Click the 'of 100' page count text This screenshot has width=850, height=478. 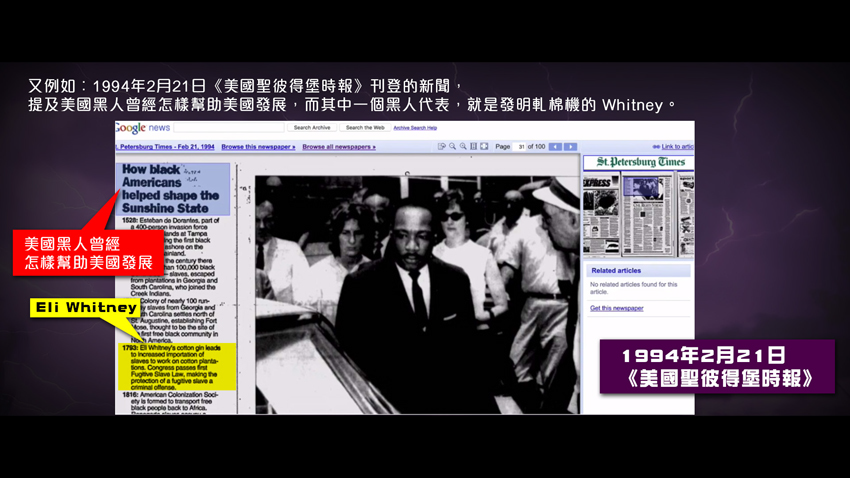(x=536, y=147)
